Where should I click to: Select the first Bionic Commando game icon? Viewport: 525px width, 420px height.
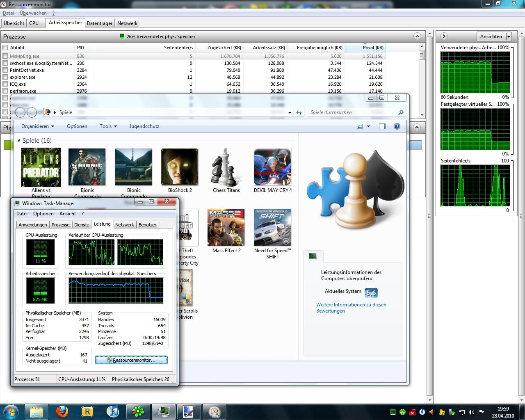pyautogui.click(x=87, y=167)
